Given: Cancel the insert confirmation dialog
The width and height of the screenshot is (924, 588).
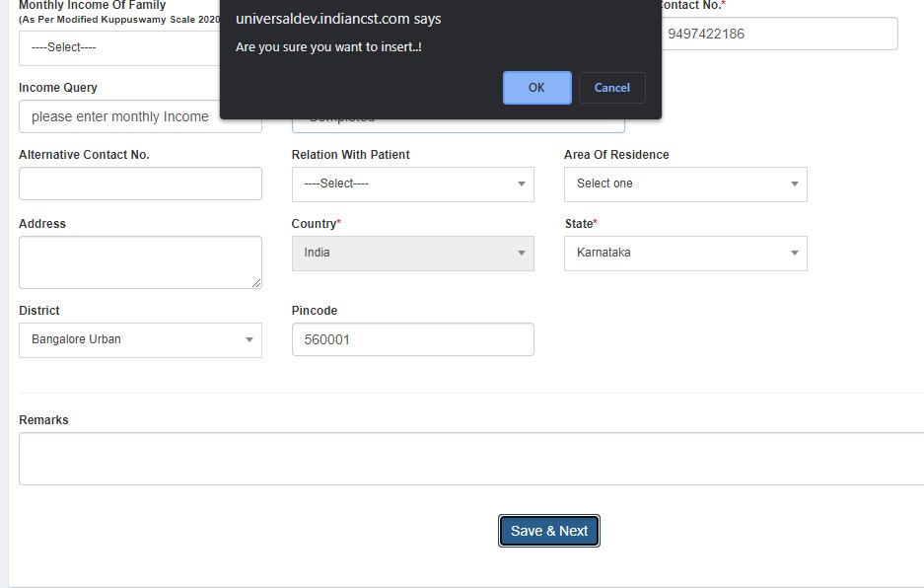Looking at the screenshot, I should (x=611, y=88).
